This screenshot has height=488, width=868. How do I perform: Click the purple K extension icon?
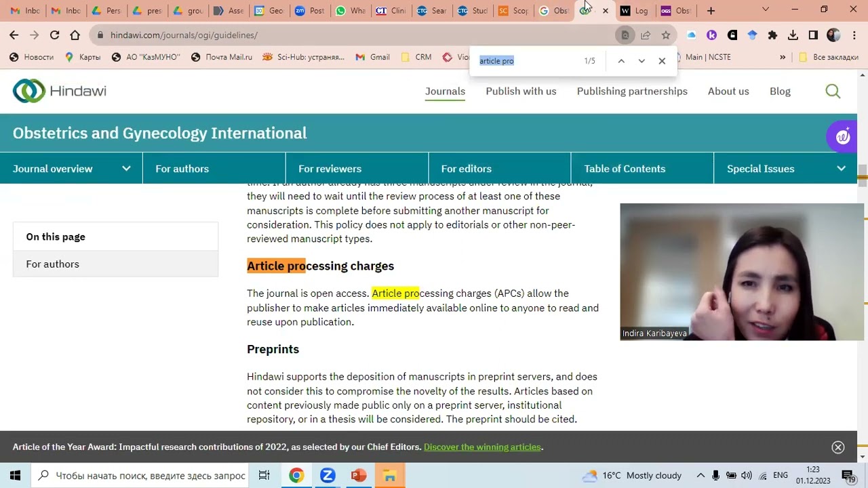point(711,35)
